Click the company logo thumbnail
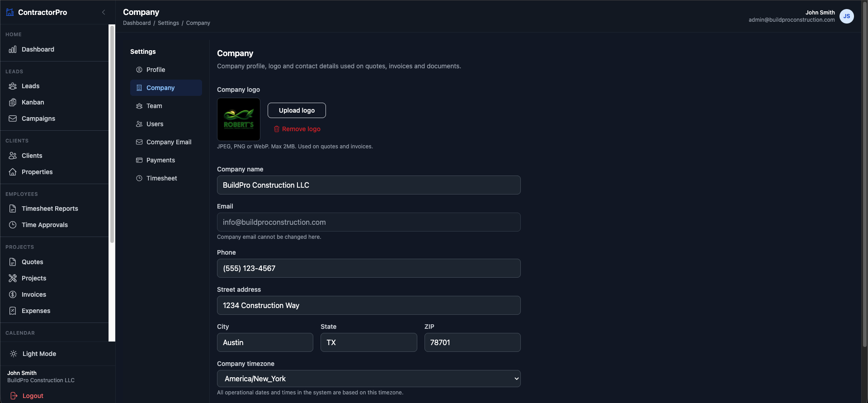Image resolution: width=868 pixels, height=403 pixels. (x=239, y=119)
